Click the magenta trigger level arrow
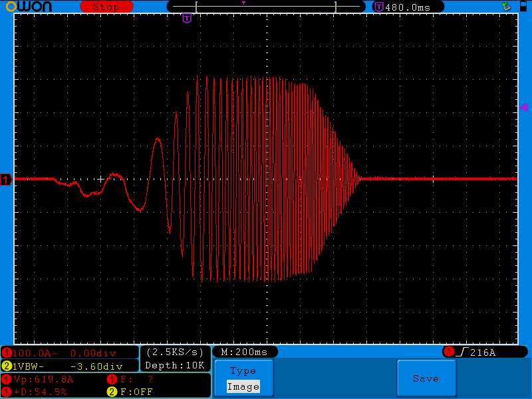The image size is (532, 399). point(523,107)
